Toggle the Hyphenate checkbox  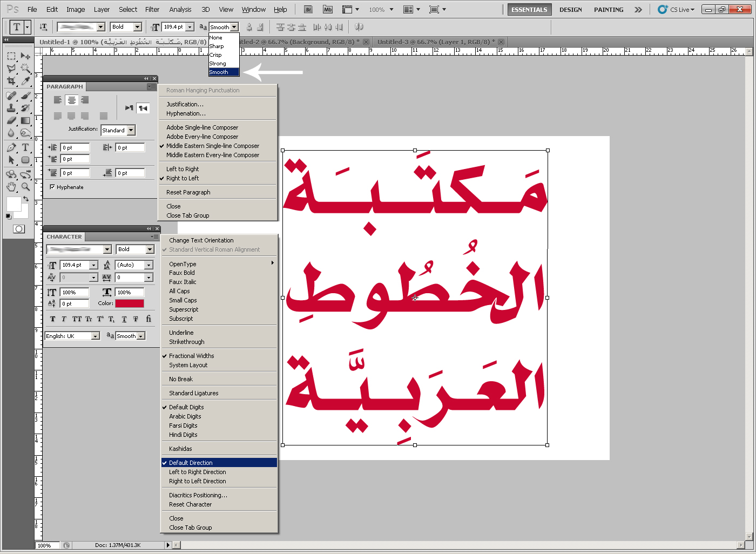[x=52, y=187]
